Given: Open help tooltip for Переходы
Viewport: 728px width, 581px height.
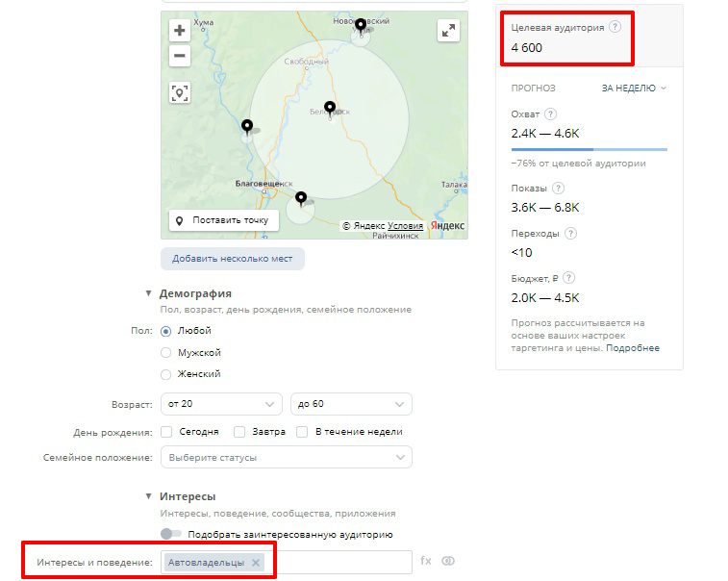Looking at the screenshot, I should click(x=570, y=233).
